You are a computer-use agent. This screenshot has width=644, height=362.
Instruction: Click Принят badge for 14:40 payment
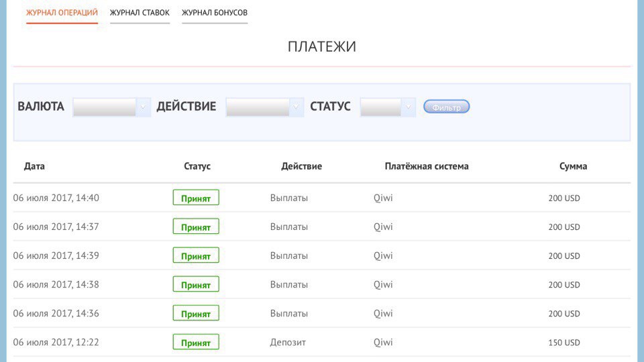coord(196,198)
